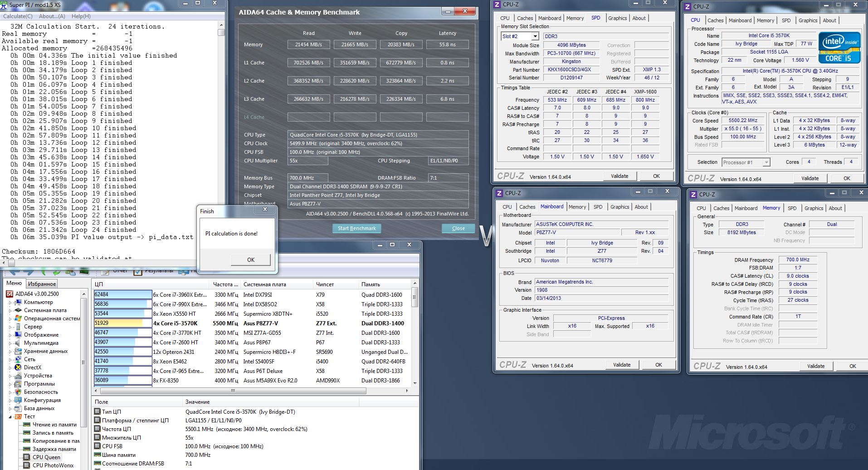The width and height of the screenshot is (868, 470).
Task: Click the Start Benchmark button
Action: pyautogui.click(x=356, y=228)
